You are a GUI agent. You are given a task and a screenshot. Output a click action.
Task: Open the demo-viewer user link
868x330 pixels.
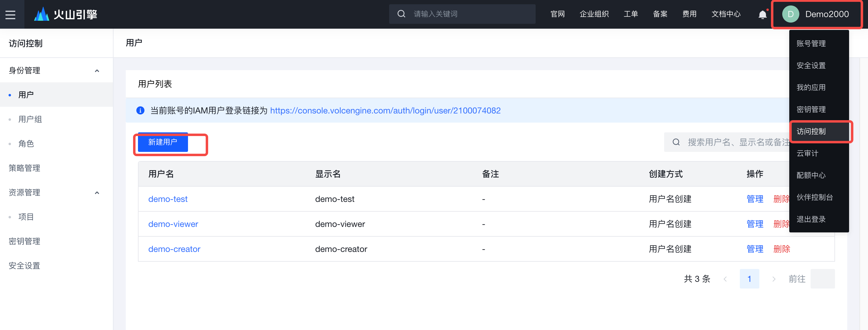click(173, 224)
